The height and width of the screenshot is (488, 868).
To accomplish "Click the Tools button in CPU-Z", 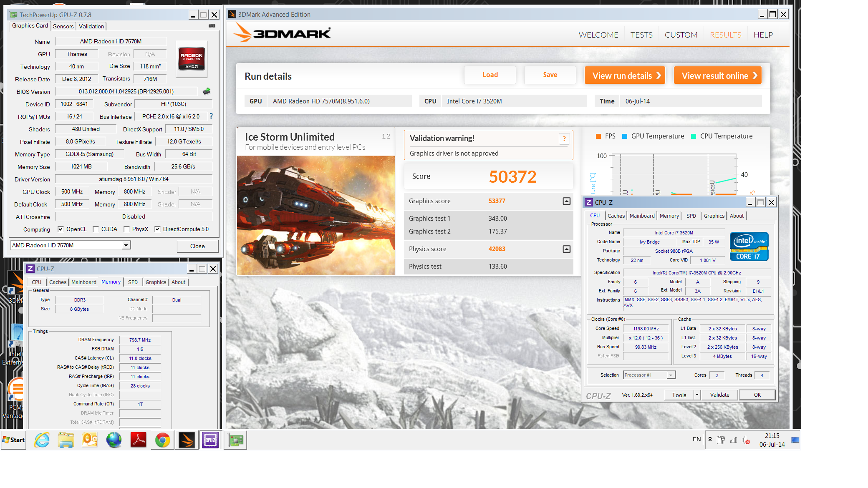I will [x=679, y=395].
